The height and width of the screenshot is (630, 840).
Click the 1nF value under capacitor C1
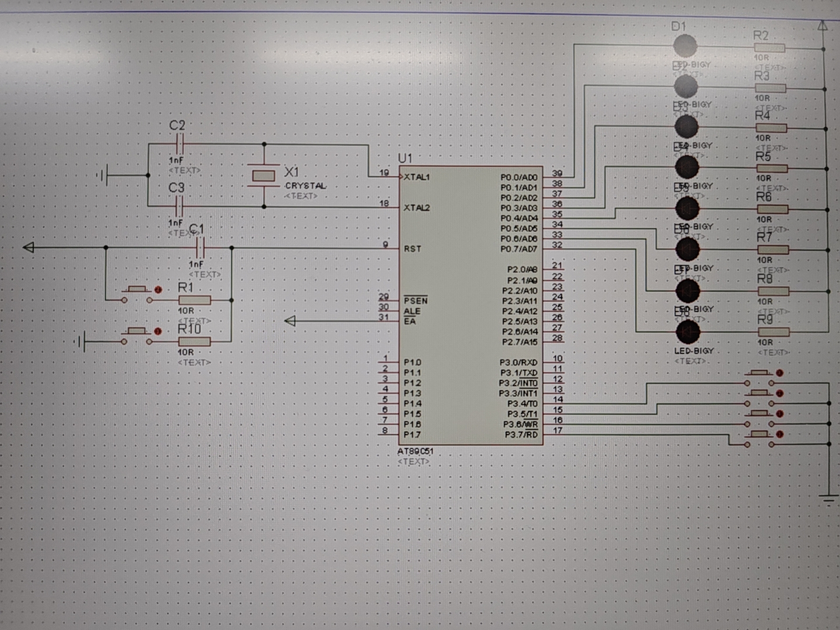[x=196, y=264]
